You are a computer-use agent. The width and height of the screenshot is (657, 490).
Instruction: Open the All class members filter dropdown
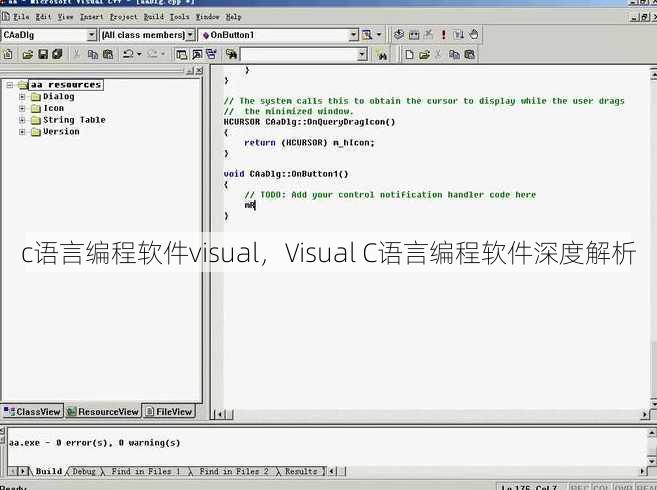coord(190,35)
